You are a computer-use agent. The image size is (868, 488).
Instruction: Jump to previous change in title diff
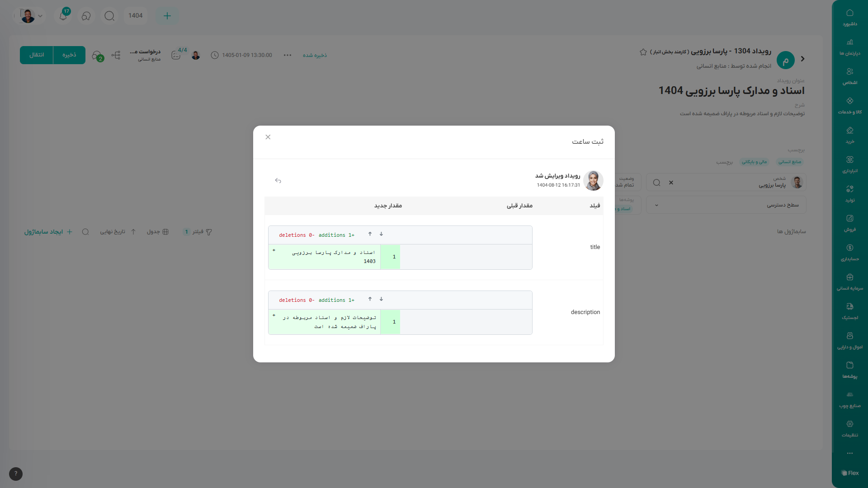coord(370,234)
